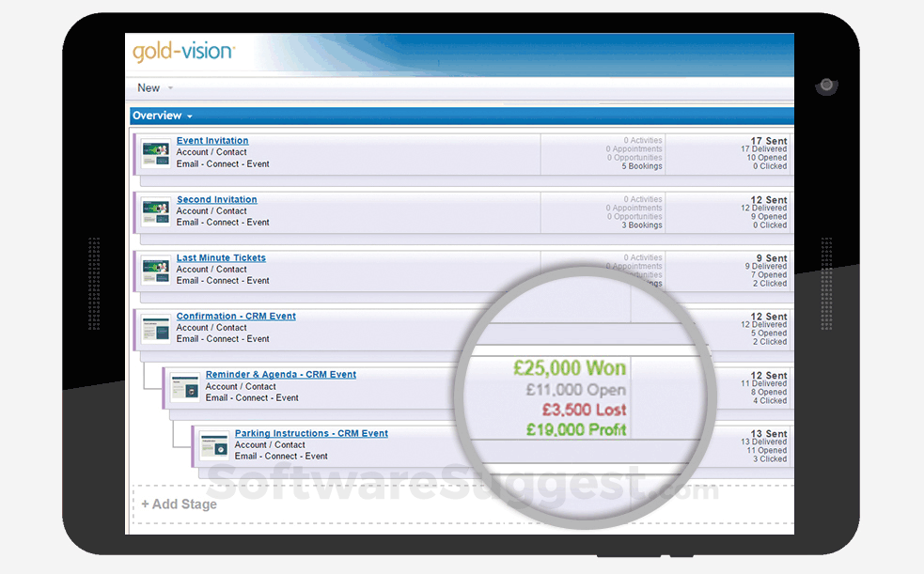924x574 pixels.
Task: Click the Event Invitation email template thumbnail
Action: point(156,152)
